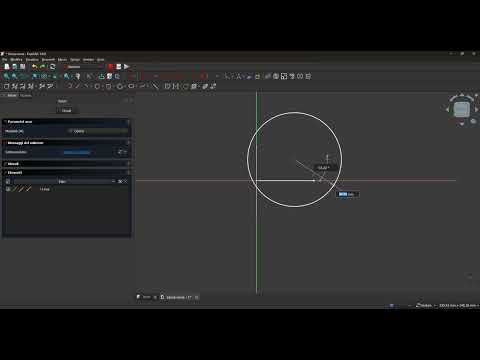480x360 pixels.
Task: Open the Filtro dropdown in Elementi
Action: pos(64,182)
